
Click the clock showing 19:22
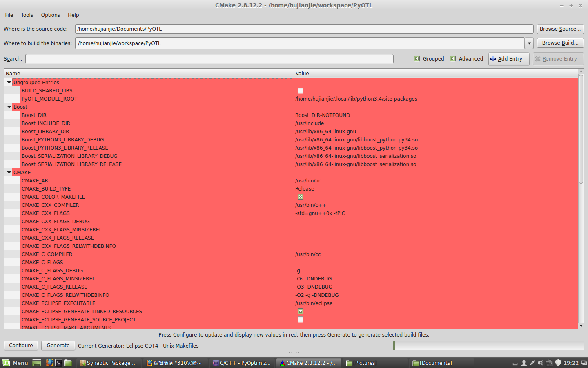(571, 363)
